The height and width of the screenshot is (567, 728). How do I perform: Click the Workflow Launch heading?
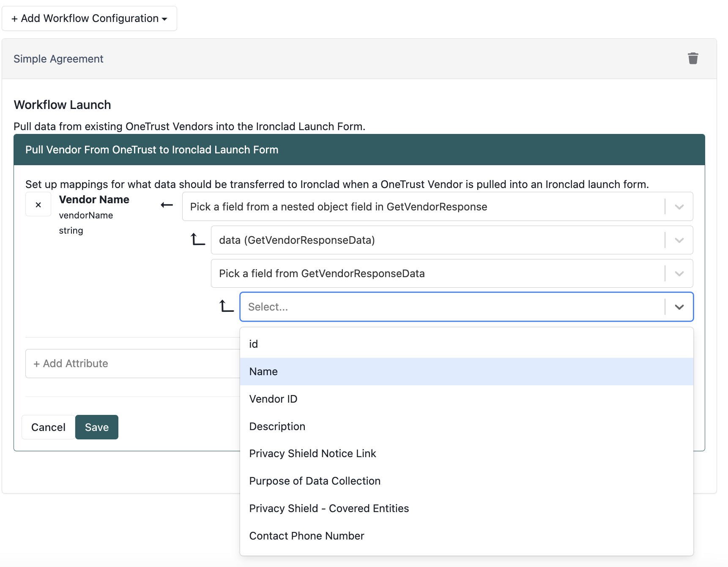(62, 104)
